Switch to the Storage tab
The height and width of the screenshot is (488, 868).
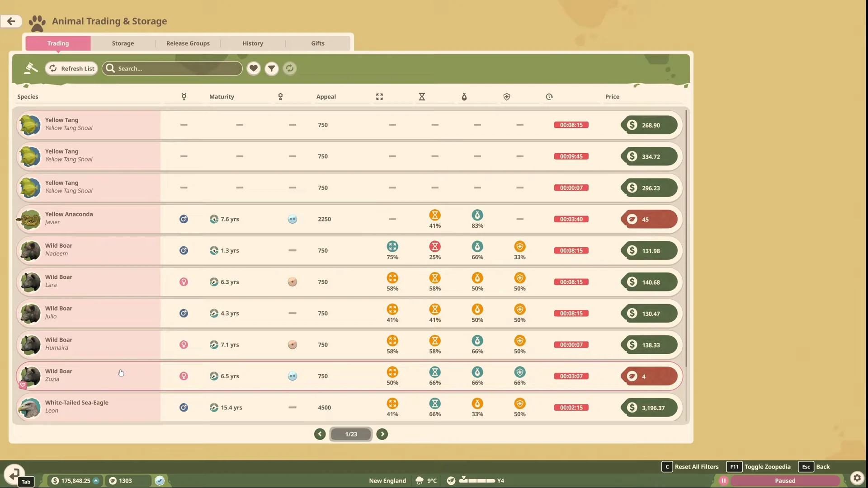[x=123, y=43]
